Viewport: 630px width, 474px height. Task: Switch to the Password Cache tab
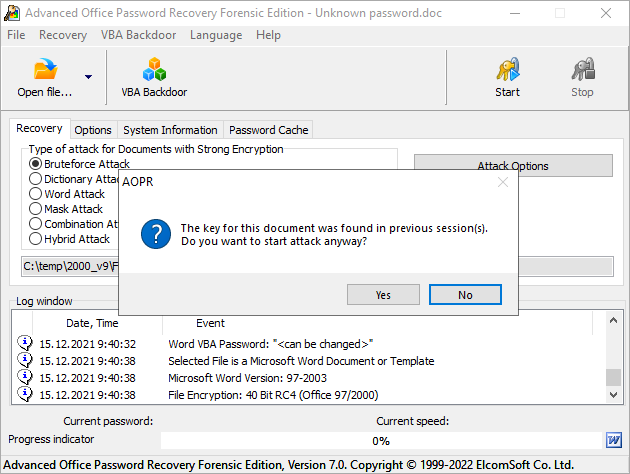[268, 130]
